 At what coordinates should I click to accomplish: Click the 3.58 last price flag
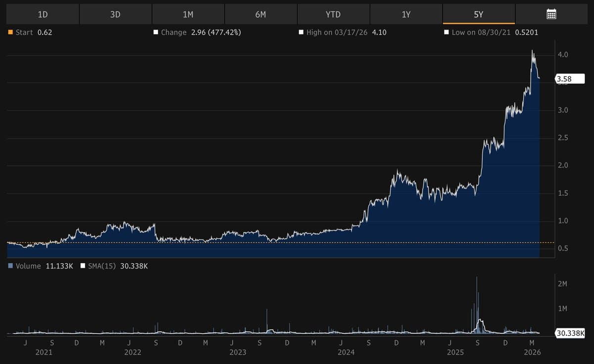(570, 78)
